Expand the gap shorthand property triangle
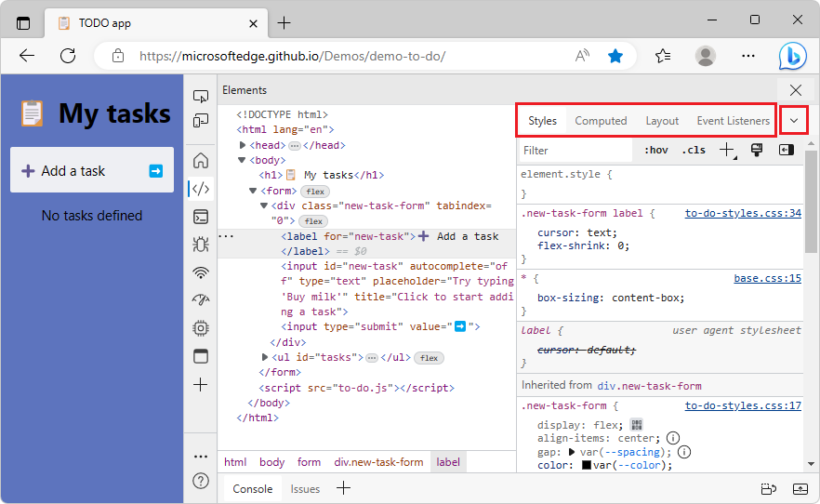This screenshot has height=504, width=820. coord(572,452)
